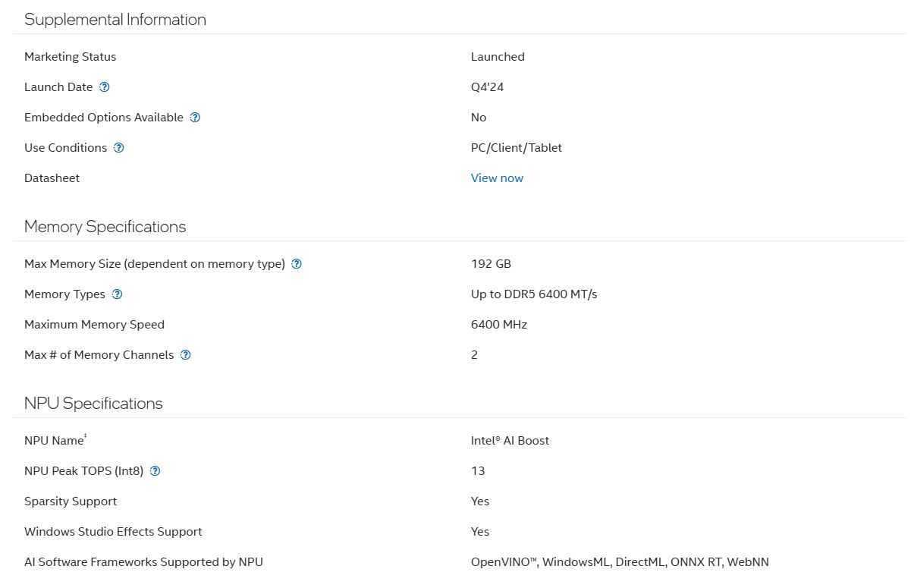Show the NPU Peak TOPS (Int8) info icon

[155, 471]
